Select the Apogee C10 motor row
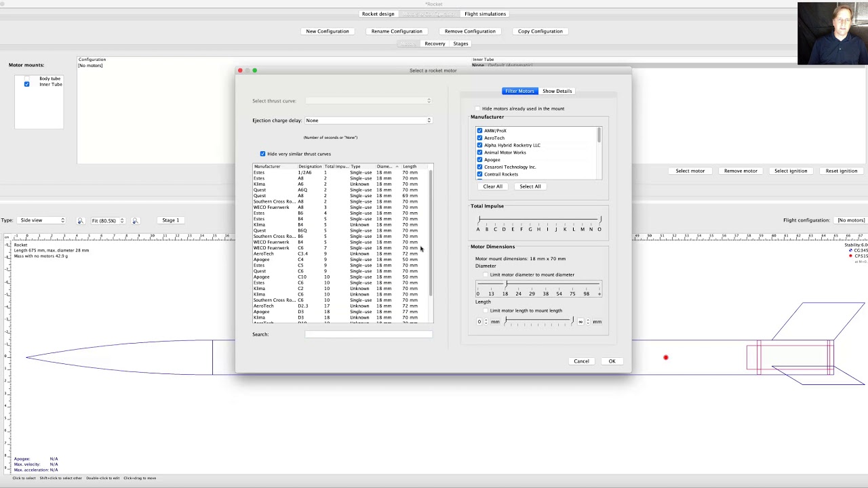Image resolution: width=868 pixels, height=488 pixels. coord(340,277)
